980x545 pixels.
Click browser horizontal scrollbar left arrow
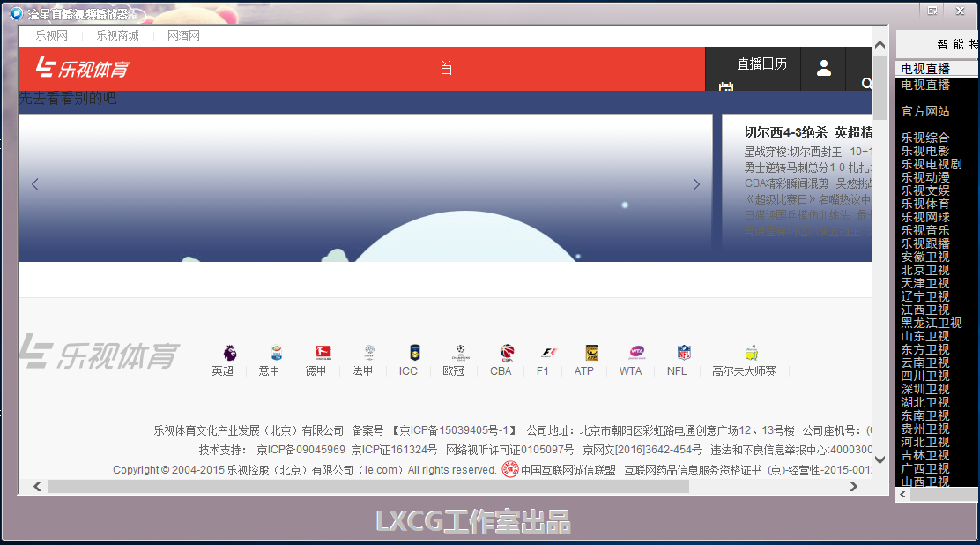click(x=38, y=486)
